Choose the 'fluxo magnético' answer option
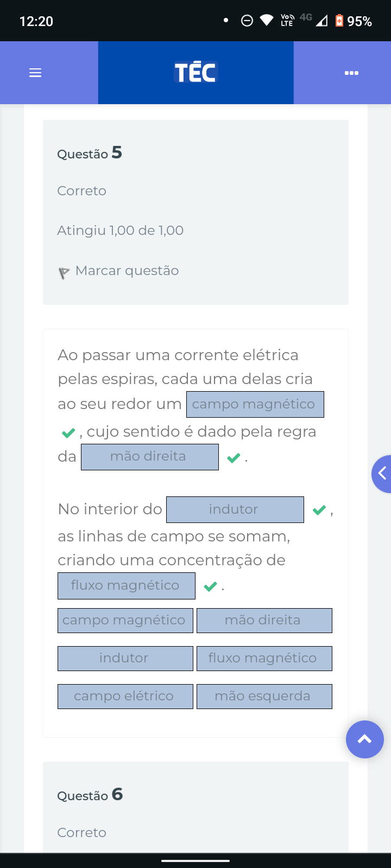 [264, 659]
